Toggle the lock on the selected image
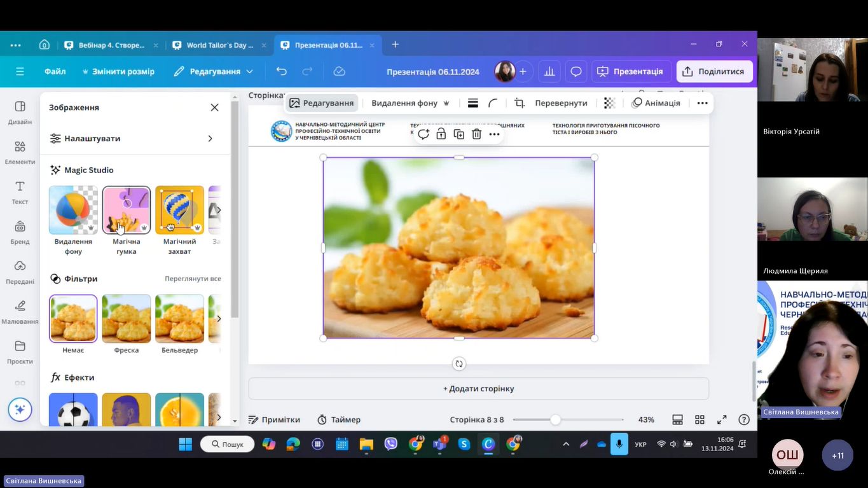The height and width of the screenshot is (488, 868). pyautogui.click(x=441, y=134)
